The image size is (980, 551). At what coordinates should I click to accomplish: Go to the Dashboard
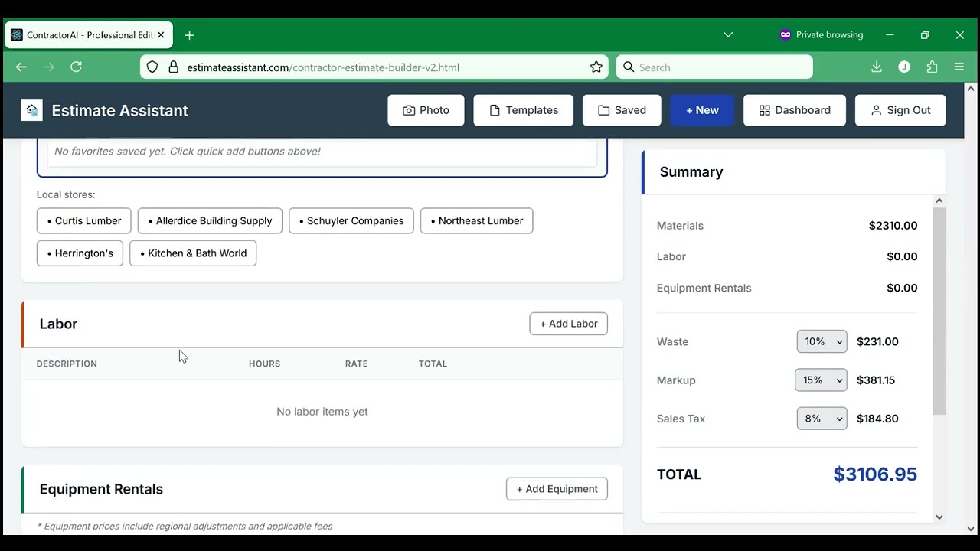coord(795,110)
